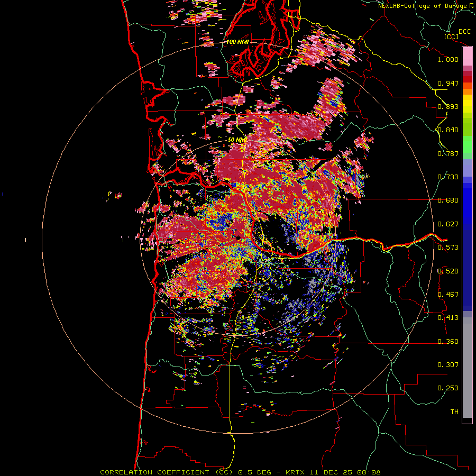The width and height of the screenshot is (476, 476).
Task: Click the 1.000 scale value
Action: tap(448, 59)
